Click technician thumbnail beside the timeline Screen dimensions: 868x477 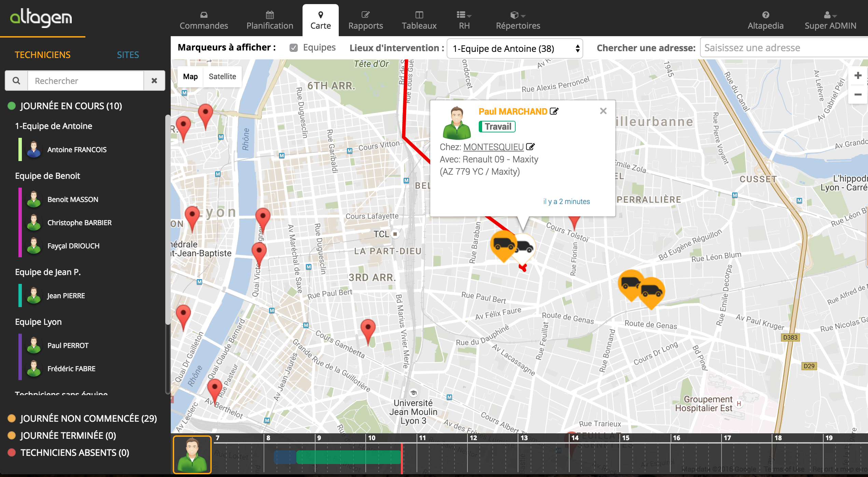pos(192,455)
